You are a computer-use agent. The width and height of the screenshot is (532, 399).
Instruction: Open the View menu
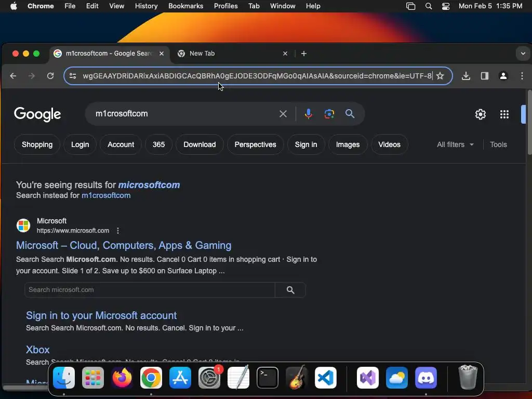point(116,6)
